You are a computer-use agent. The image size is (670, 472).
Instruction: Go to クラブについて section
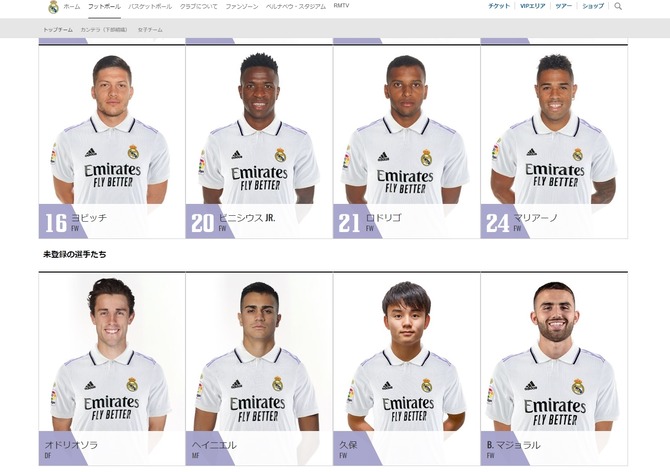(198, 6)
